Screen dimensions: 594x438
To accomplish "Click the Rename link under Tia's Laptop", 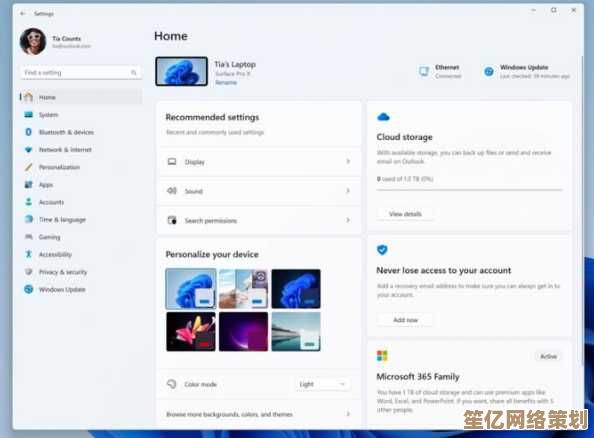I will 226,82.
